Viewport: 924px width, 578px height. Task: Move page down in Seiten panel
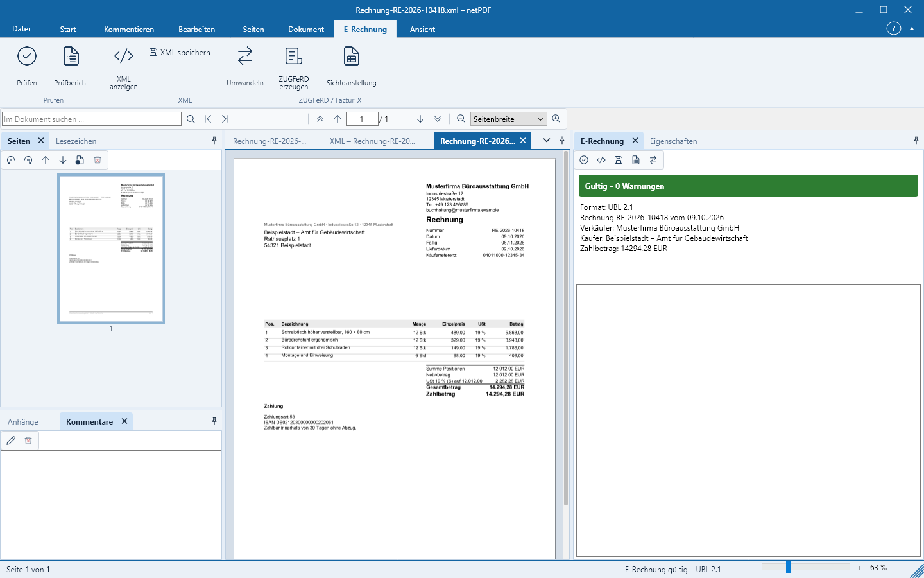tap(63, 160)
